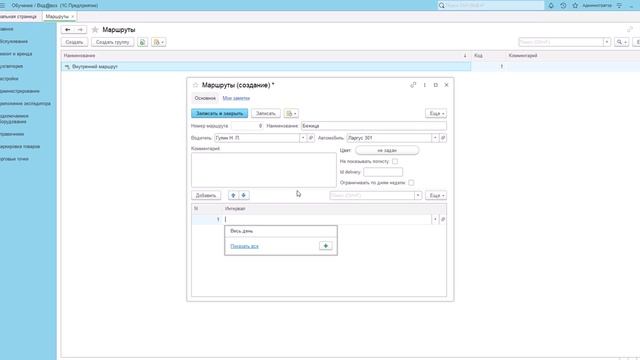Open the history clock icon
The height and width of the screenshot is (360, 640).
(x=563, y=5)
